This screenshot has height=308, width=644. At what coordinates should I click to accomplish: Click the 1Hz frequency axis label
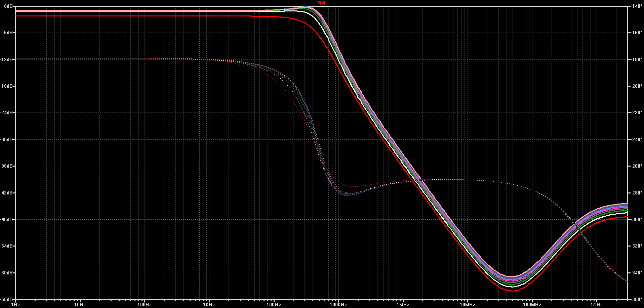click(x=15, y=305)
